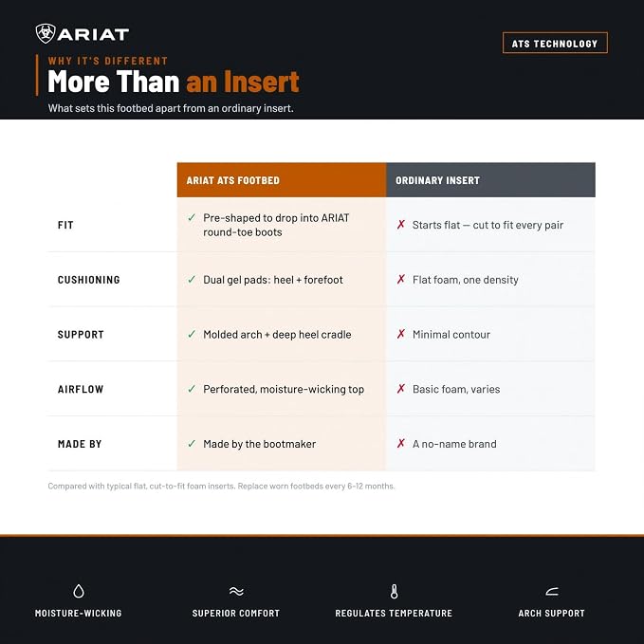Click the superior comfort wave icon
The width and height of the screenshot is (644, 644).
tap(236, 592)
